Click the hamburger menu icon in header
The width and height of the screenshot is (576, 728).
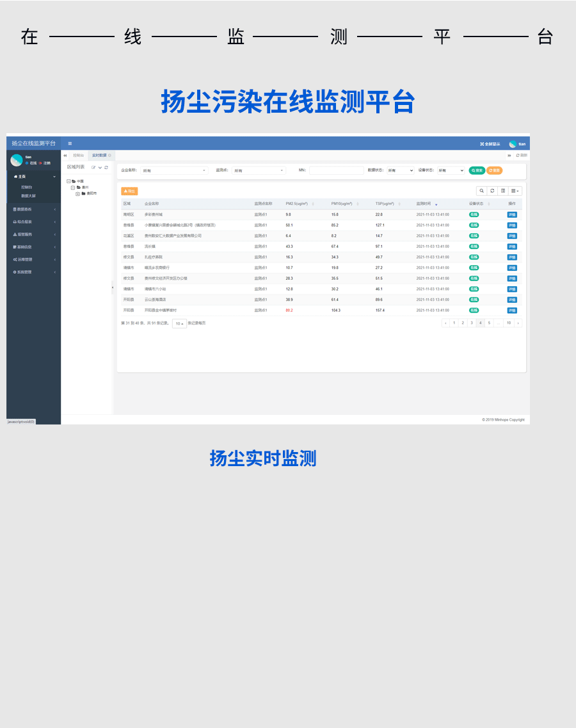(70, 143)
